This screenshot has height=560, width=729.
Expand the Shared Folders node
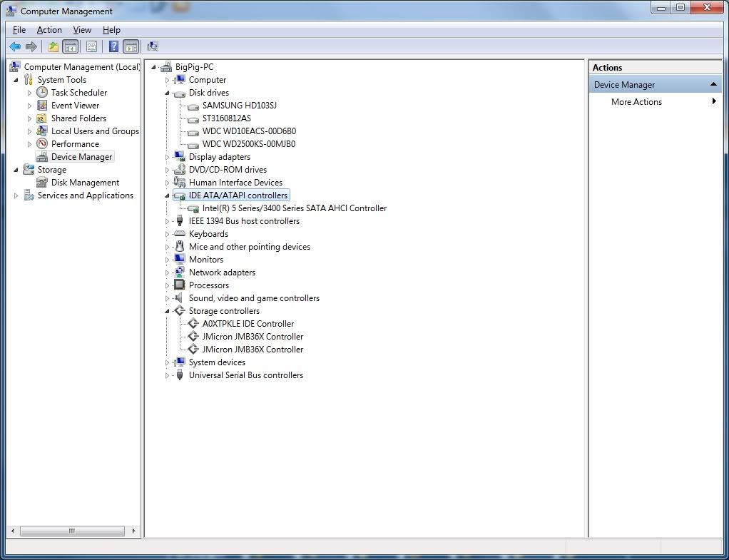[x=30, y=118]
